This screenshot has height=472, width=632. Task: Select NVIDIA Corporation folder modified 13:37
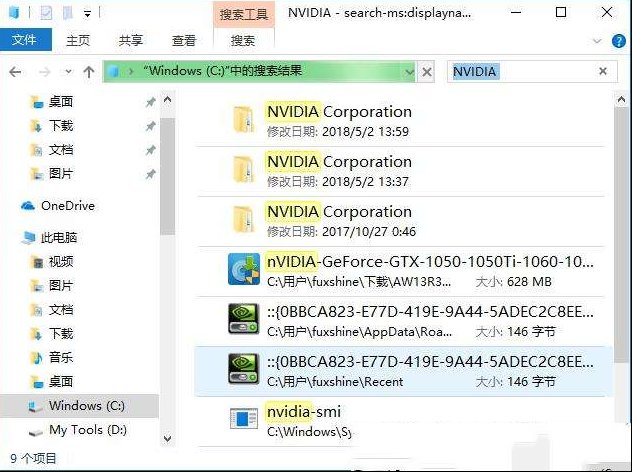click(401, 171)
